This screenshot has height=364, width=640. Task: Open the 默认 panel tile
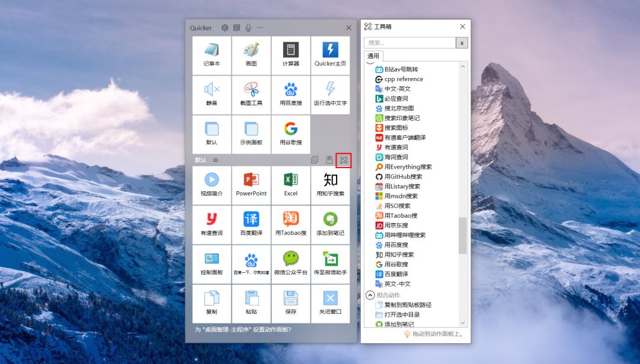[x=212, y=134]
